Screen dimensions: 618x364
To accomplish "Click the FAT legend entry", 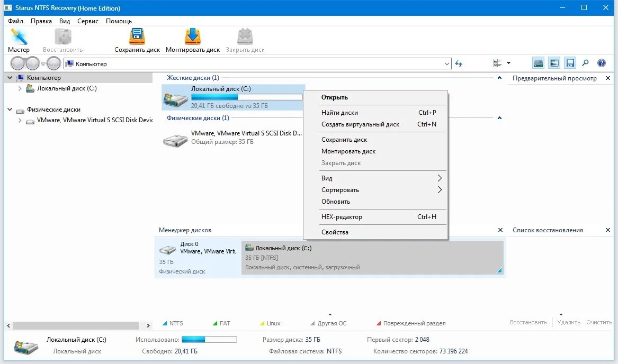I will click(221, 323).
